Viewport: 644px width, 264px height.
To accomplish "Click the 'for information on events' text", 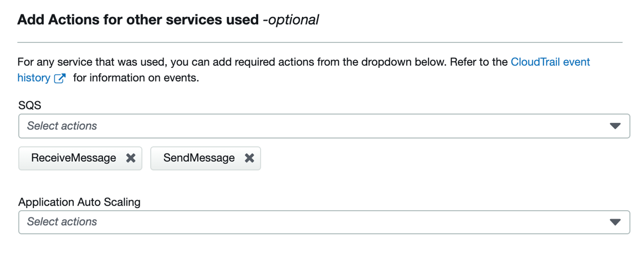I will click(136, 78).
